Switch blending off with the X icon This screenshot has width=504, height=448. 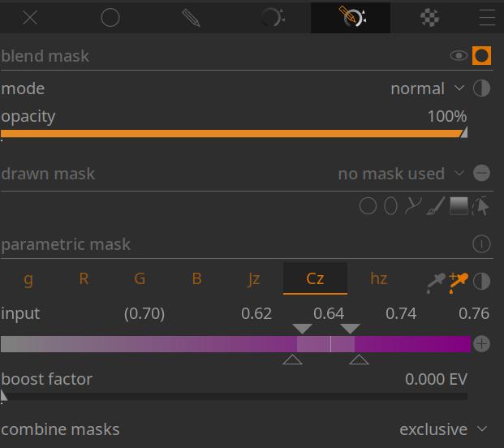[x=30, y=18]
